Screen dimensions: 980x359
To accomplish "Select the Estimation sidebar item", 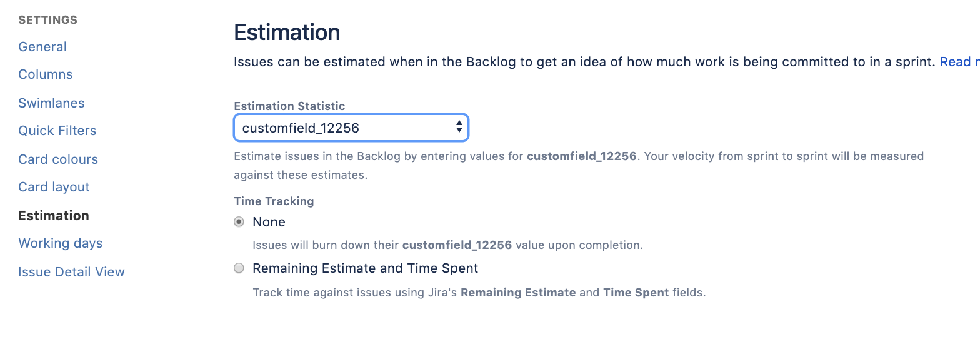I will tap(54, 216).
